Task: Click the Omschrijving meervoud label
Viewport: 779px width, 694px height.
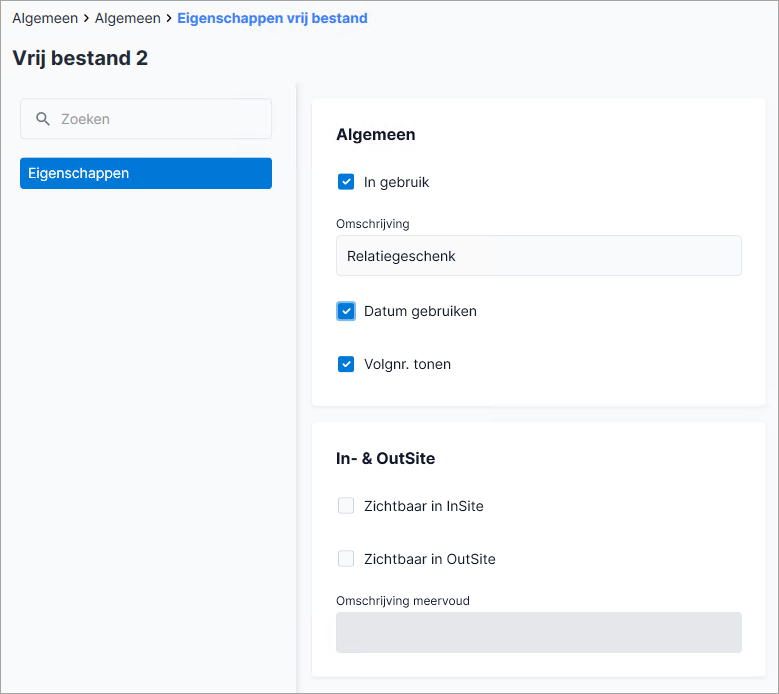Action: click(x=403, y=601)
